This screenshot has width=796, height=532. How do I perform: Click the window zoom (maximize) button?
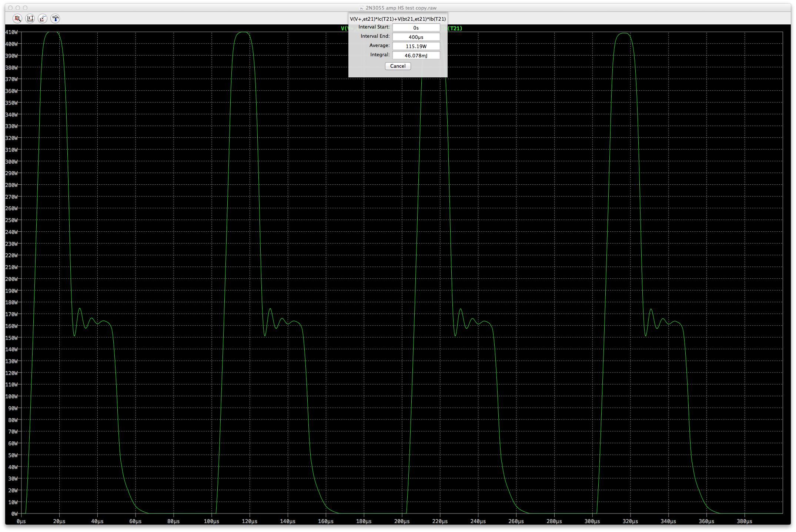pyautogui.click(x=25, y=8)
